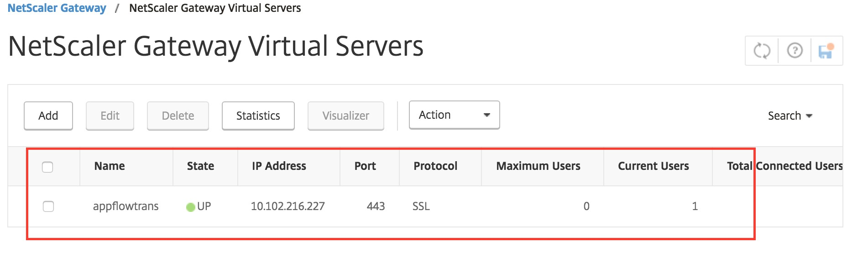Sort by the IP Address column header
The width and height of the screenshot is (868, 253).
click(279, 166)
